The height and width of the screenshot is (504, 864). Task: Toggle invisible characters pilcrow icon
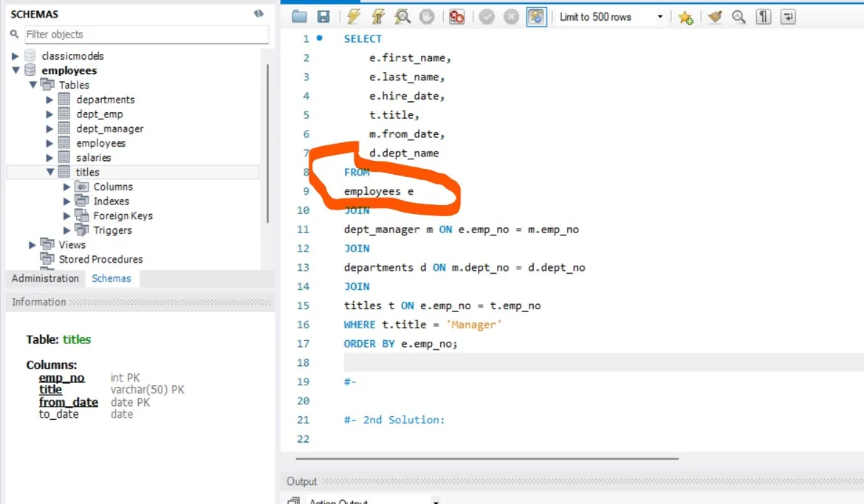pyautogui.click(x=764, y=17)
